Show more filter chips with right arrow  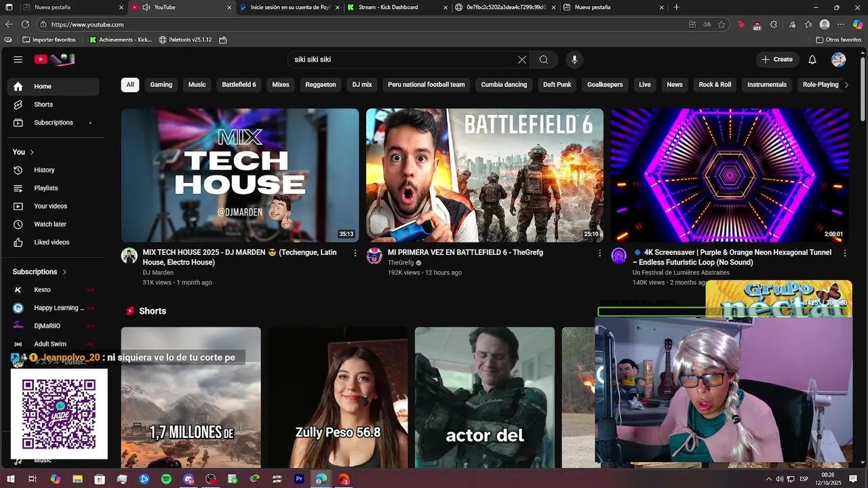click(846, 85)
